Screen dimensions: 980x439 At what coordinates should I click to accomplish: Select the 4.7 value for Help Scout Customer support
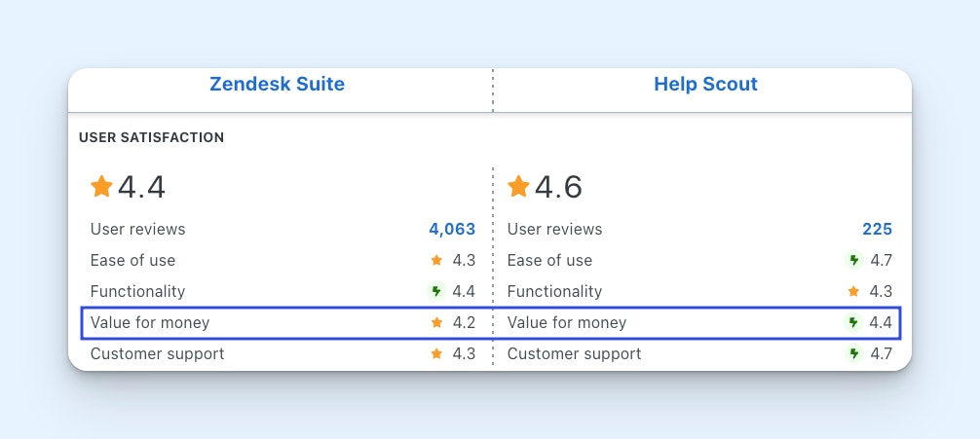point(881,354)
